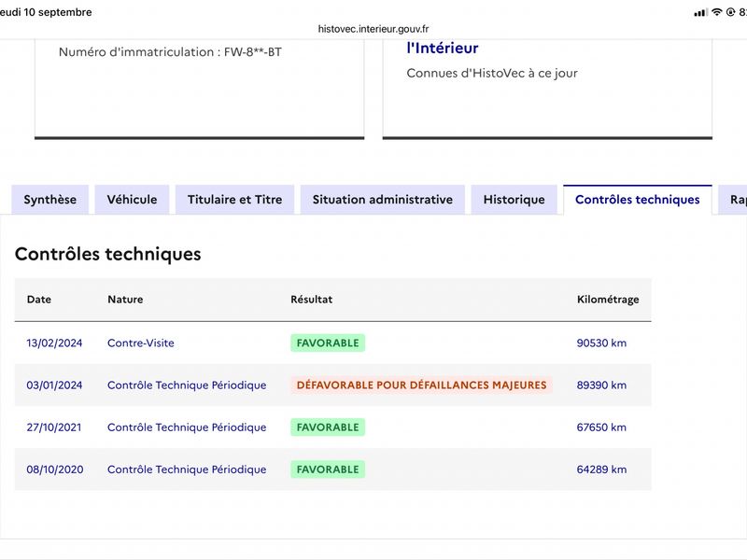This screenshot has height=560, width=747.
Task: Select the Titulaire et Titre tab
Action: [235, 200]
